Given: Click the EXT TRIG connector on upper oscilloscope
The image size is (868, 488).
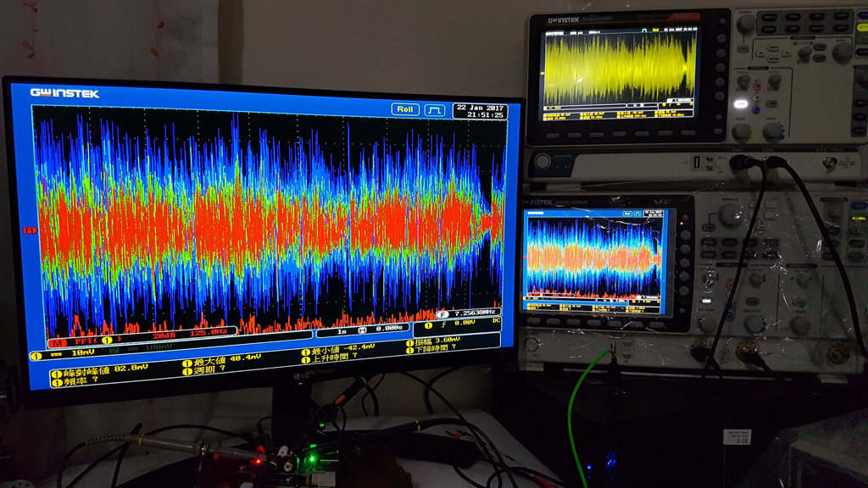Looking at the screenshot, I should (x=830, y=163).
